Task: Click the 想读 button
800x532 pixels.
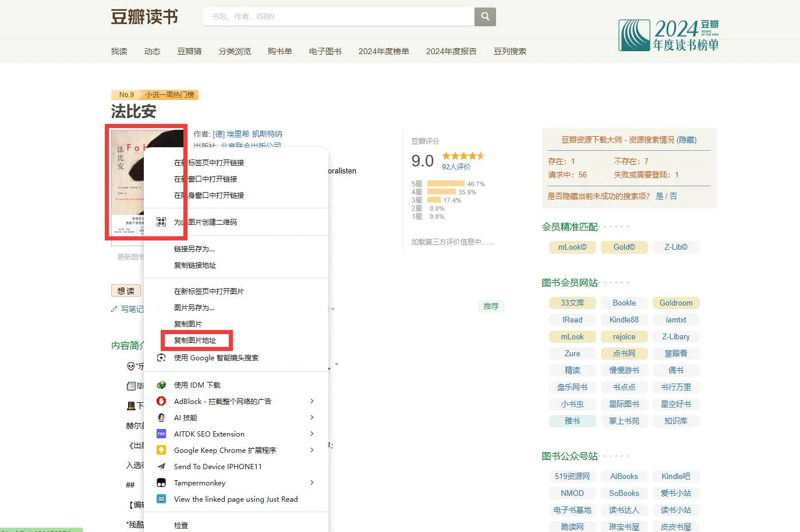Action: tap(126, 290)
